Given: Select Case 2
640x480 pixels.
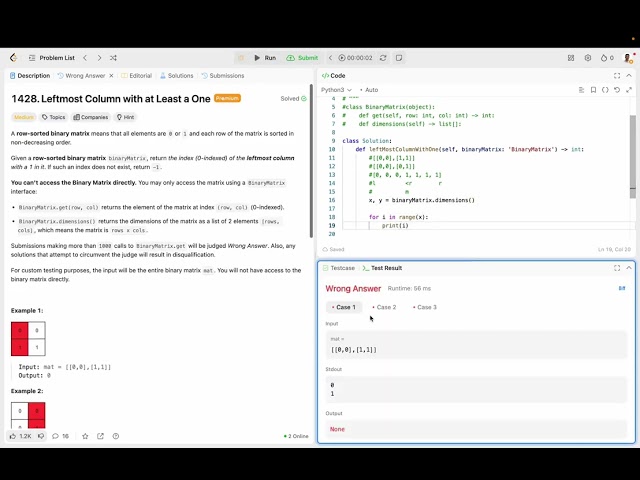Looking at the screenshot, I should point(384,307).
